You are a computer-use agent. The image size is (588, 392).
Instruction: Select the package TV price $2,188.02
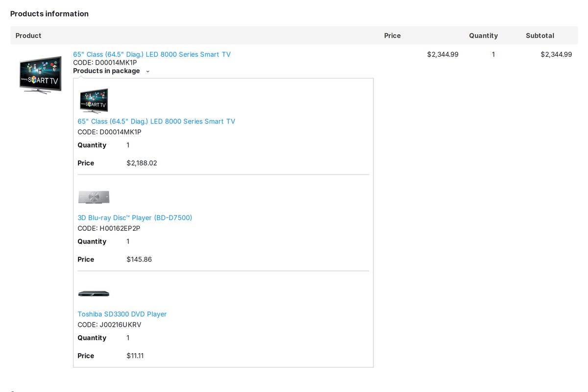tap(142, 163)
